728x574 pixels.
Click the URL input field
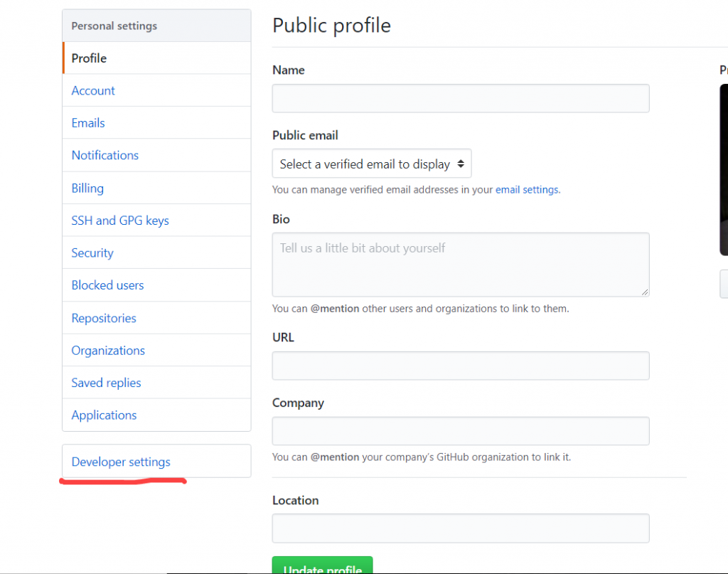coord(461,366)
